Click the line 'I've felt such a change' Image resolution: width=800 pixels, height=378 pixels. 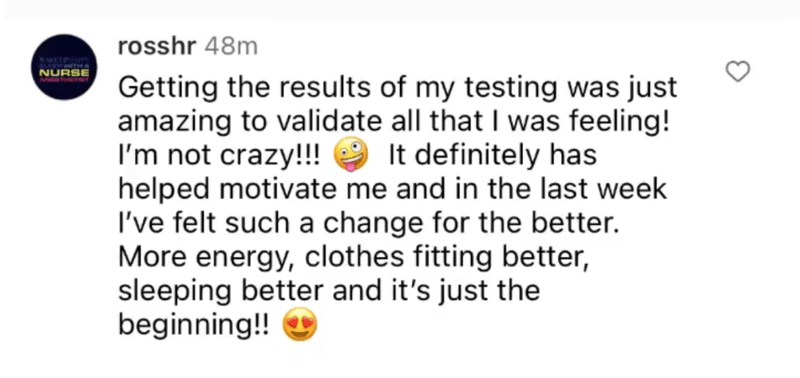coord(368,223)
